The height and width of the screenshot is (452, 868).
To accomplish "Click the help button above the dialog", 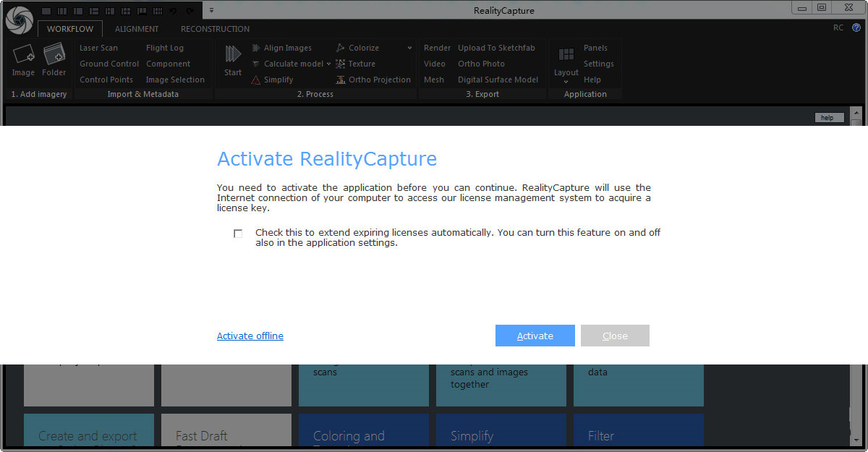I will point(828,117).
